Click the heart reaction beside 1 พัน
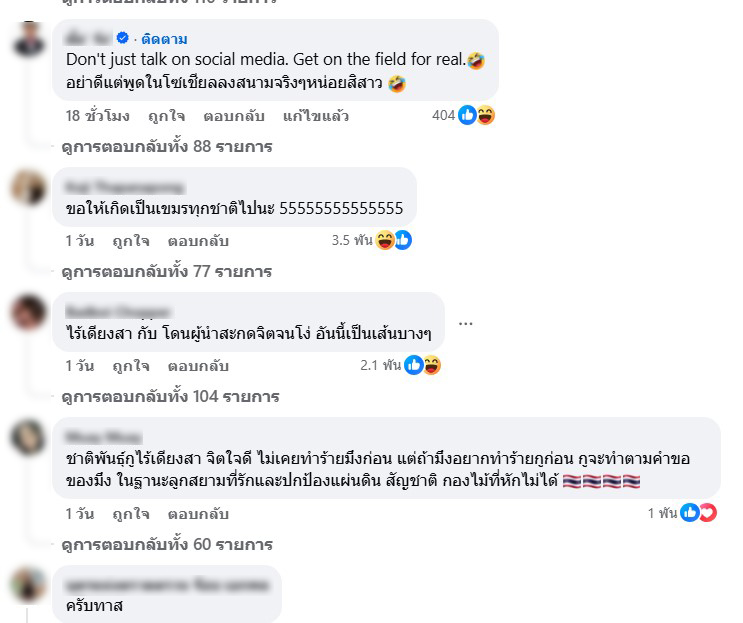This screenshot has height=623, width=743. point(708,513)
